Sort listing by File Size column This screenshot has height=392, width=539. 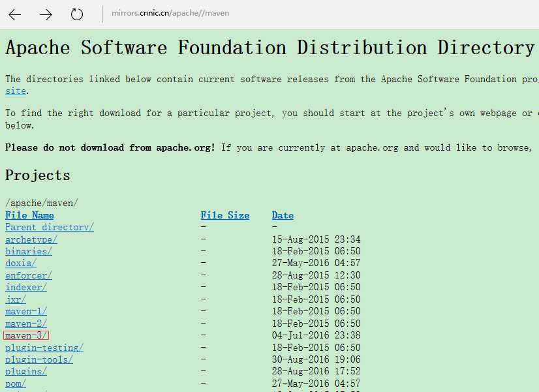225,215
